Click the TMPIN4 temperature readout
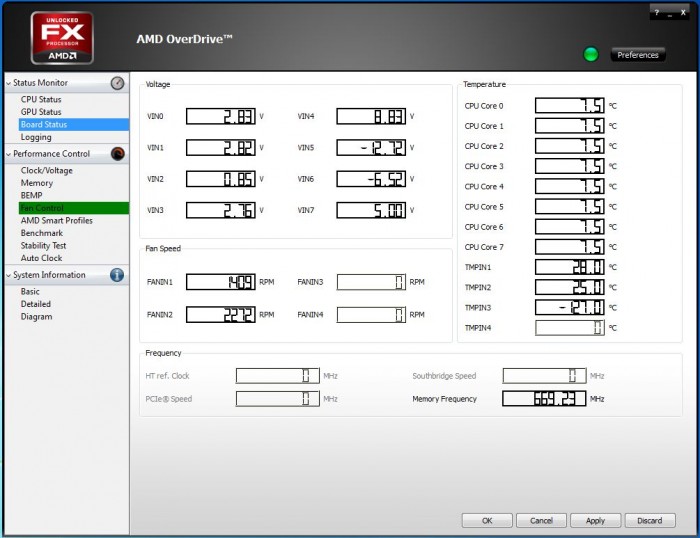700x538 pixels. click(x=570, y=328)
